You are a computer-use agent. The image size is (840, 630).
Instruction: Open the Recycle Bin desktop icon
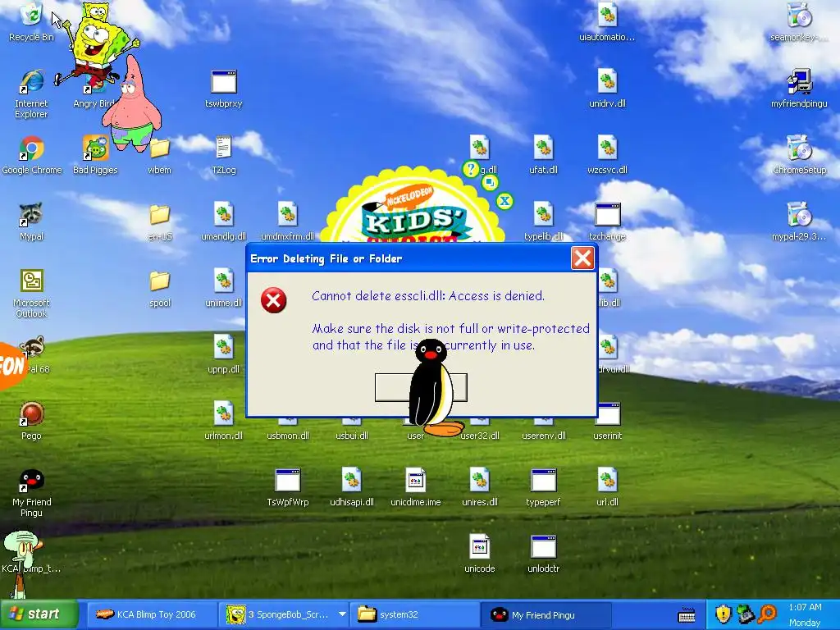click(x=31, y=22)
